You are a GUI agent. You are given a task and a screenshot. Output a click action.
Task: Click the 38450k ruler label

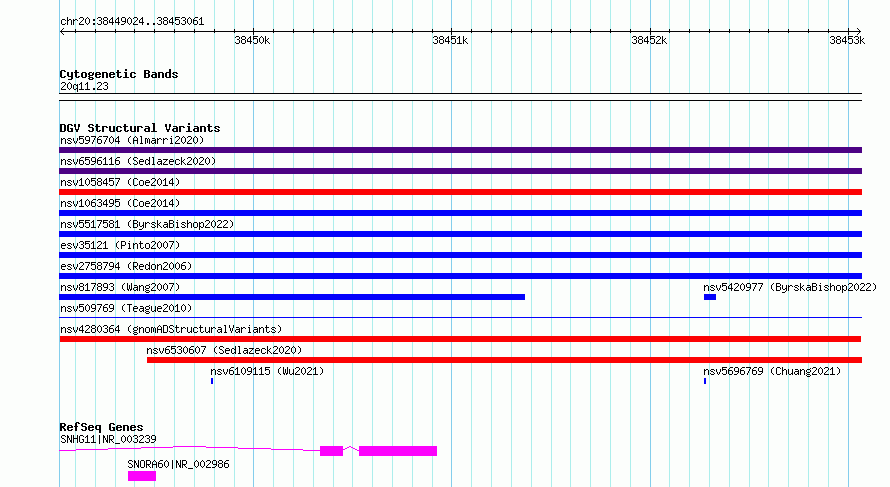(x=252, y=40)
